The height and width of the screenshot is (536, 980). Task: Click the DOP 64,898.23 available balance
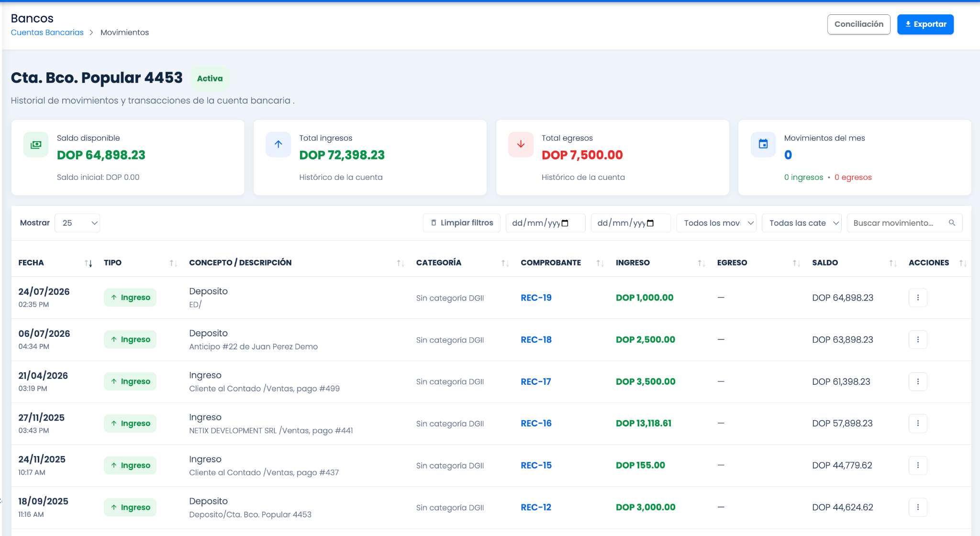(101, 155)
